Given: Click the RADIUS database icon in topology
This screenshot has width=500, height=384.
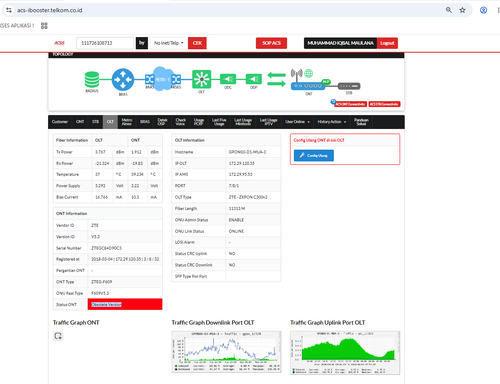Looking at the screenshot, I should pos(92,80).
